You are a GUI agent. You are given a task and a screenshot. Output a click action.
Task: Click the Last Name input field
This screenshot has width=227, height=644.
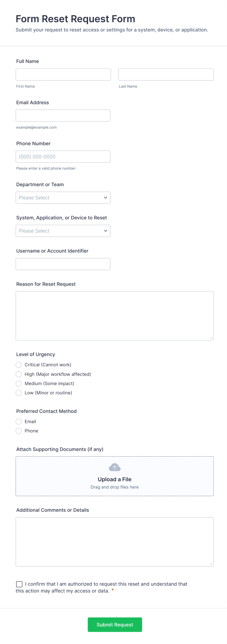(x=165, y=74)
